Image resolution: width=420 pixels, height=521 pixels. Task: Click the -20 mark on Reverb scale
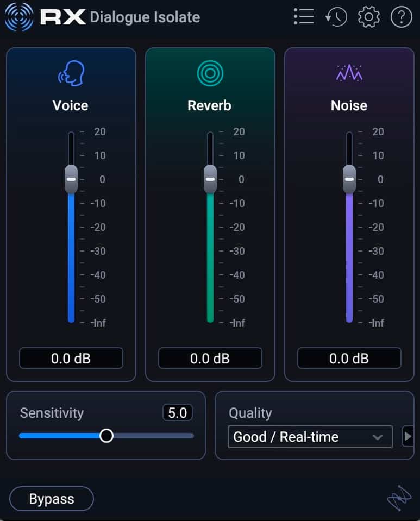click(x=237, y=227)
